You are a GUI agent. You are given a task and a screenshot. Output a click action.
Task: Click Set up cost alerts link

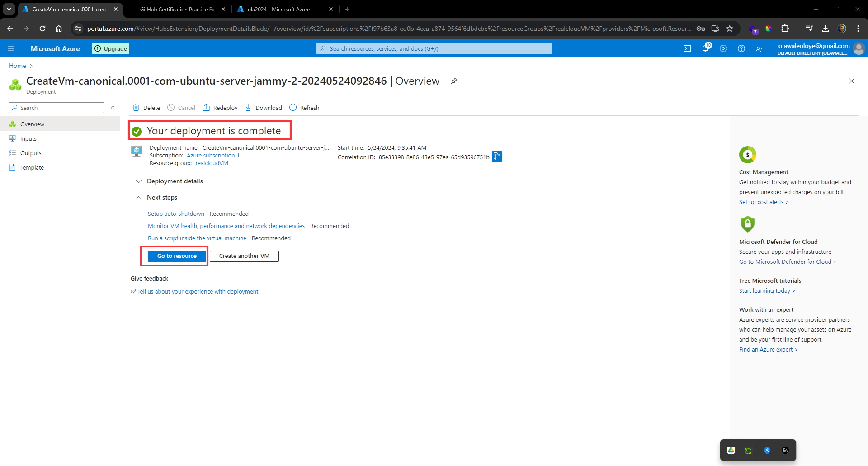pyautogui.click(x=764, y=202)
